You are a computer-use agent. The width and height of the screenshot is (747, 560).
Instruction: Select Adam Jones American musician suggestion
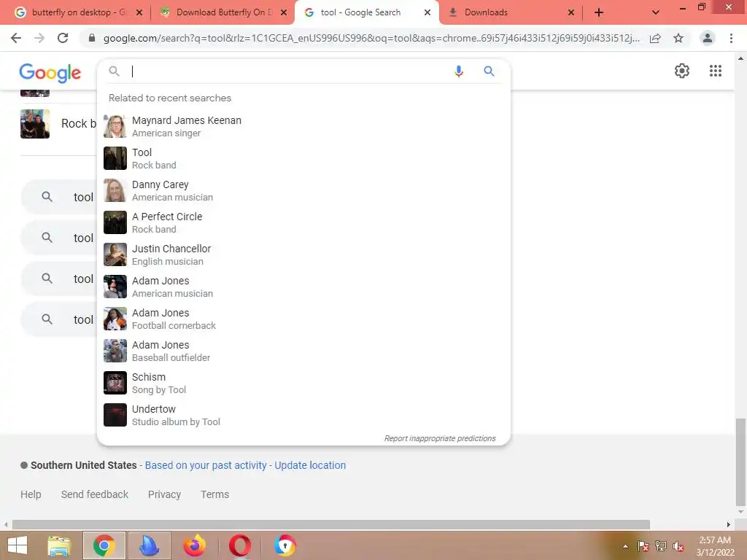point(303,287)
